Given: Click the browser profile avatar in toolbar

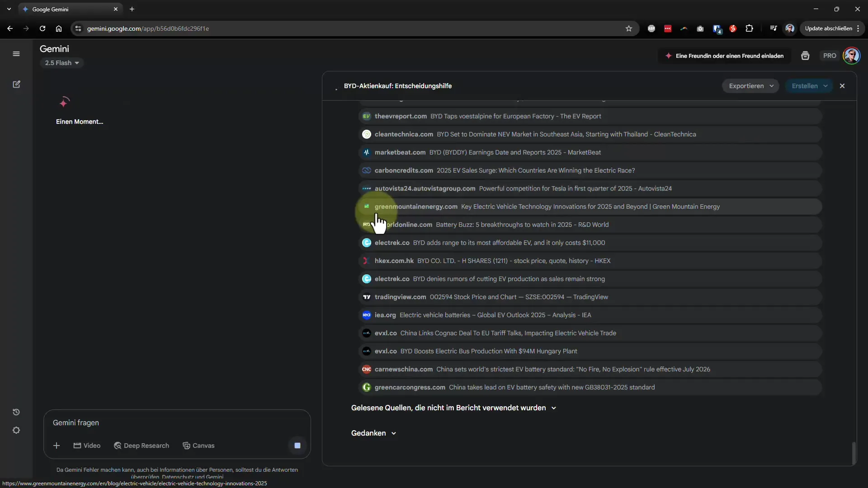Looking at the screenshot, I should (790, 28).
